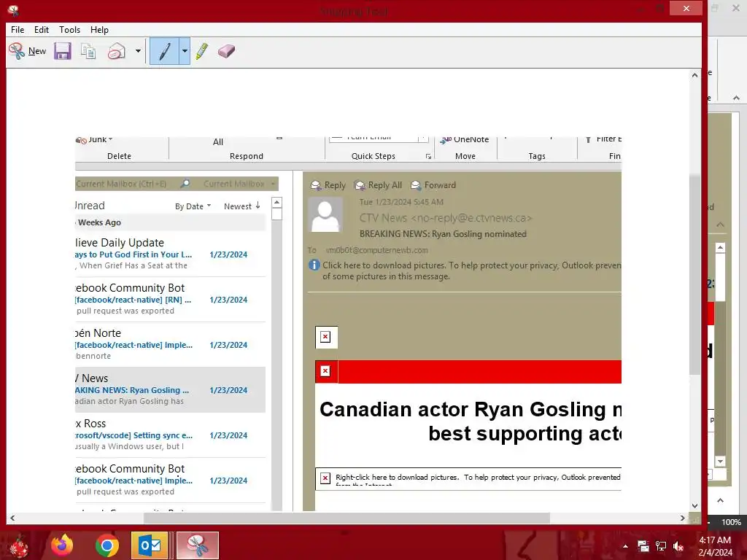Click the Snipping Tool vertical scrollbar down arrow
The width and height of the screenshot is (747, 560).
694,506
